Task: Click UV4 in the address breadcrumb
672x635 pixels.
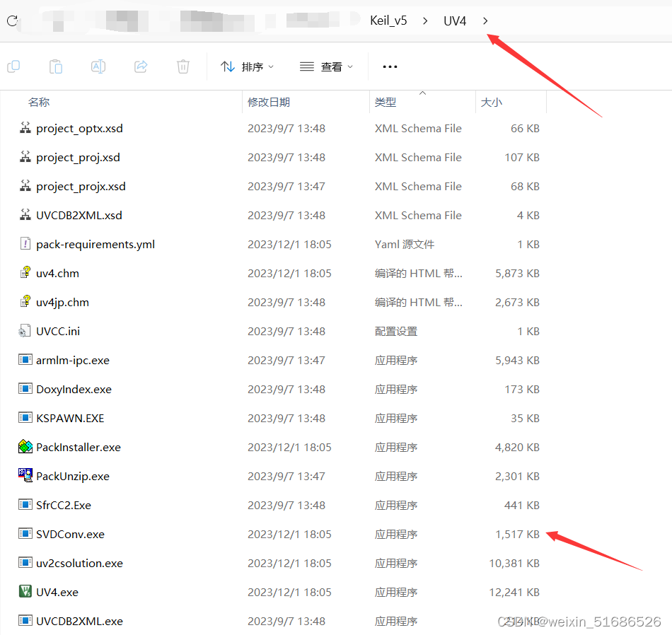Action: point(455,21)
